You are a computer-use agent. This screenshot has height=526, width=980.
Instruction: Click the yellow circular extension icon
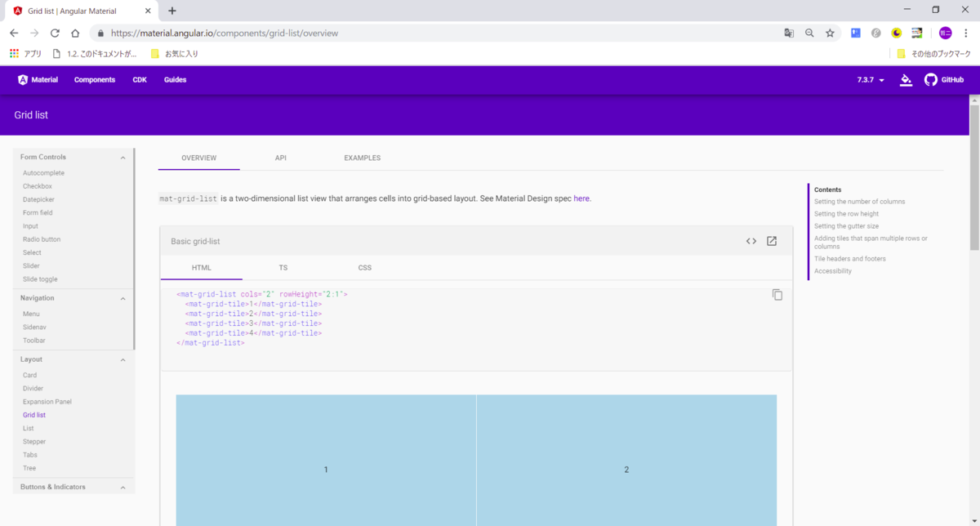[x=897, y=33]
